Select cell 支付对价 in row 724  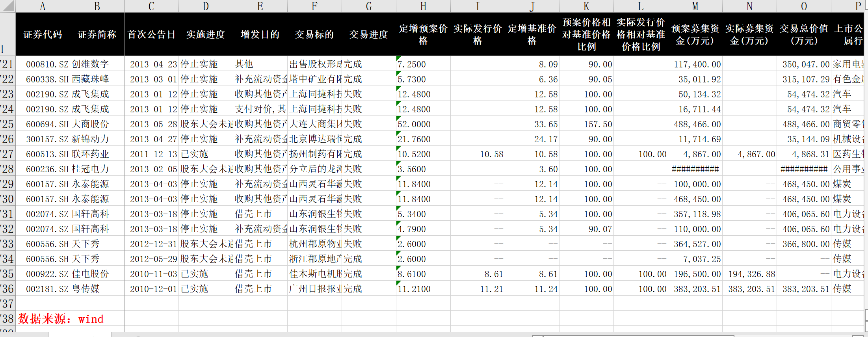pyautogui.click(x=260, y=109)
